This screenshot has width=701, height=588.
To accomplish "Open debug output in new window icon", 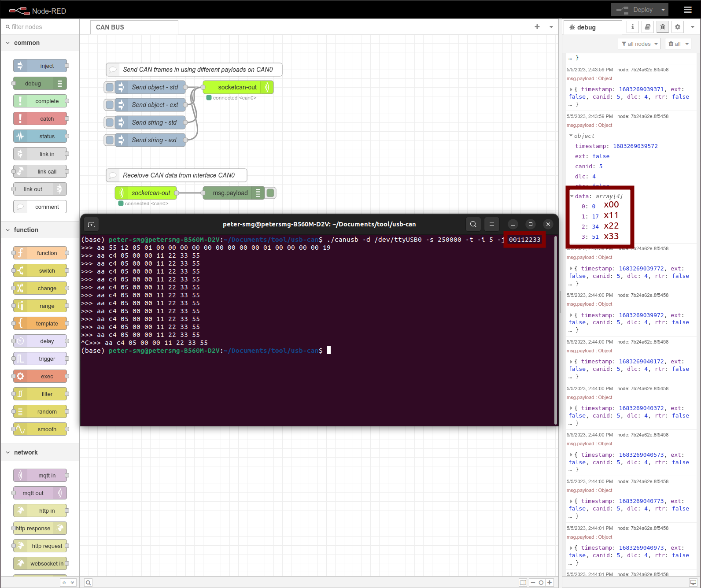I will point(693,582).
